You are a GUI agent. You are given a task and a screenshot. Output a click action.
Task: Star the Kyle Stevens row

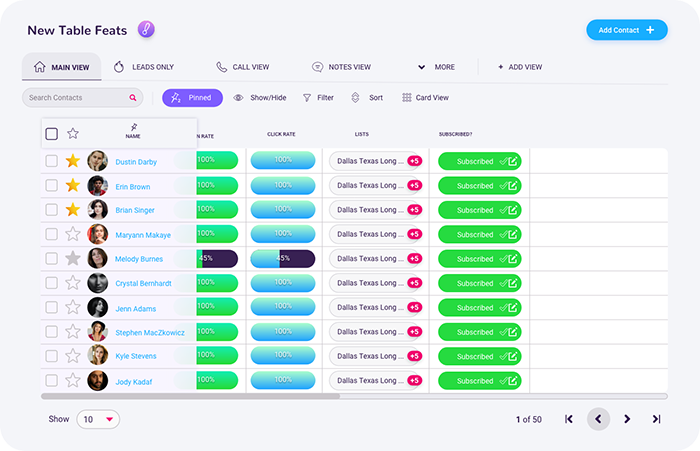pyautogui.click(x=73, y=355)
